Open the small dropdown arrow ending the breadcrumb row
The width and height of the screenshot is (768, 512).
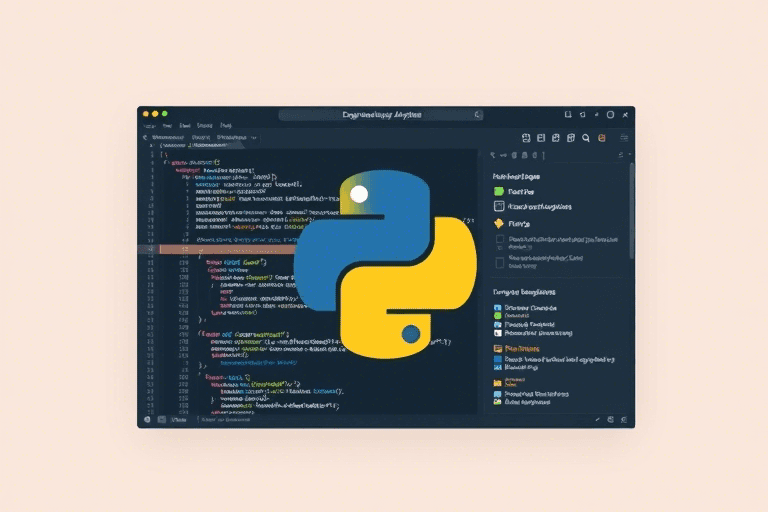click(x=254, y=138)
